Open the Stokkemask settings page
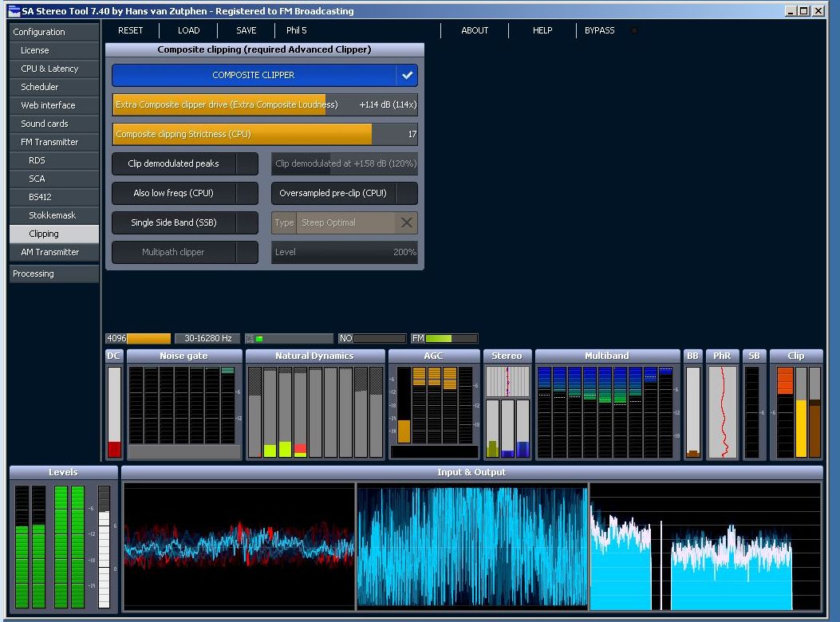Viewport: 840px width, 622px height. 54,215
